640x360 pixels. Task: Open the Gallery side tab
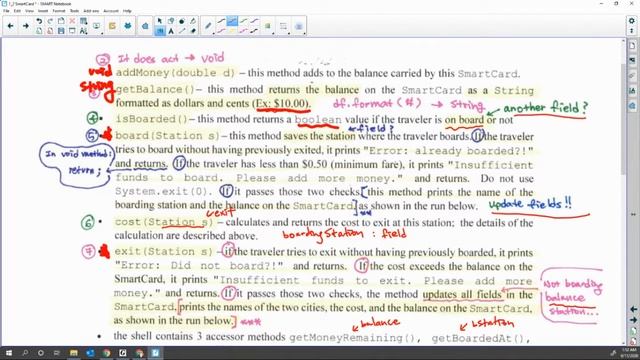632,60
